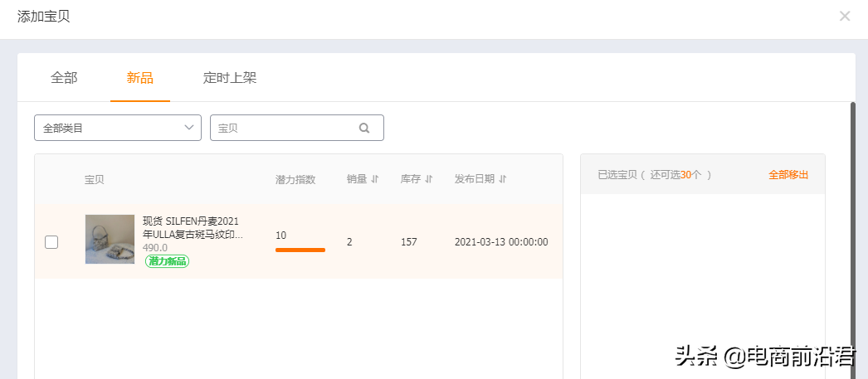Screen dimensions: 868x379
Task: Click the 宝贝 column header
Action: point(94,180)
